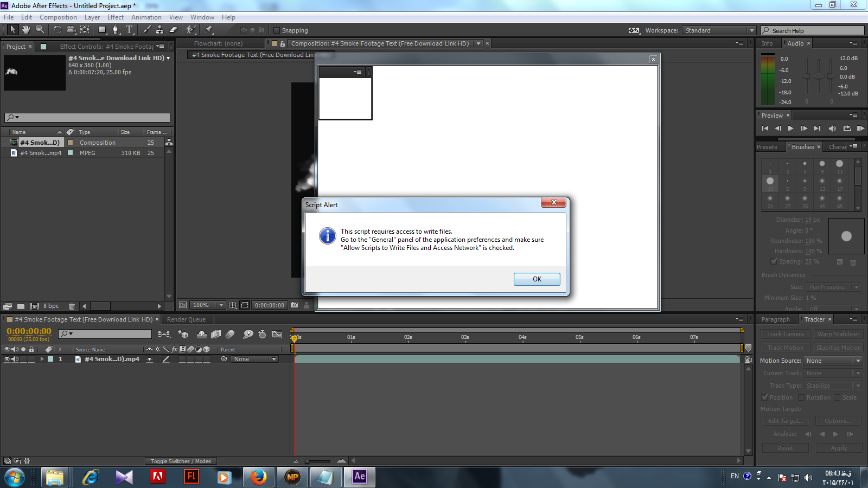Select the Roto Brush tool

pos(190,30)
